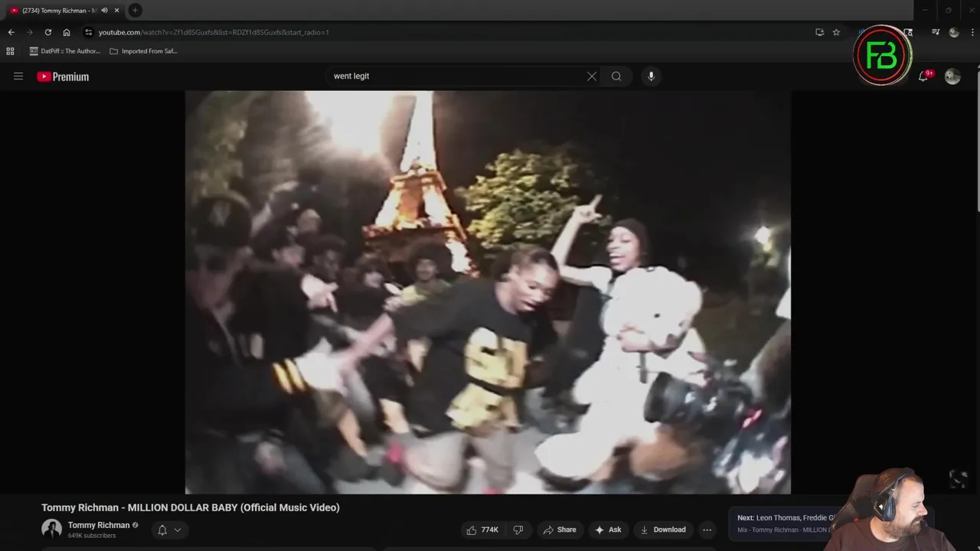Open DatPiff bookmark

[65, 51]
